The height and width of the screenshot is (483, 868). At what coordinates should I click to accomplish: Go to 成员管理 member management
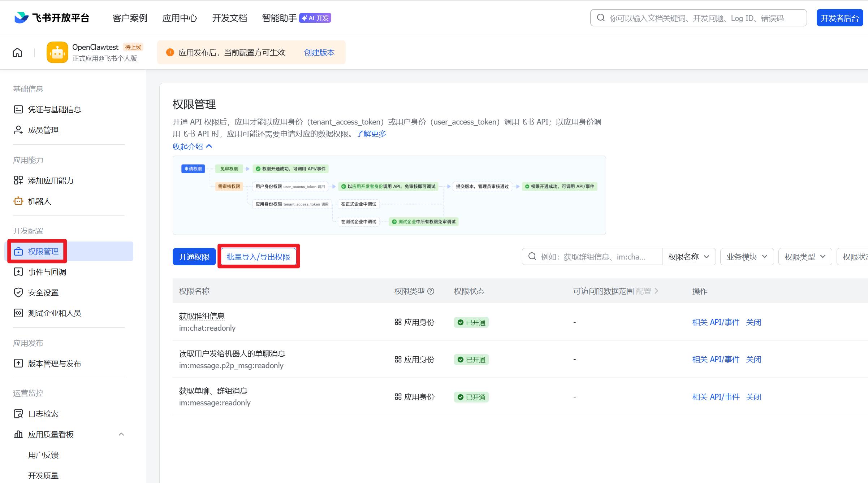(x=43, y=130)
